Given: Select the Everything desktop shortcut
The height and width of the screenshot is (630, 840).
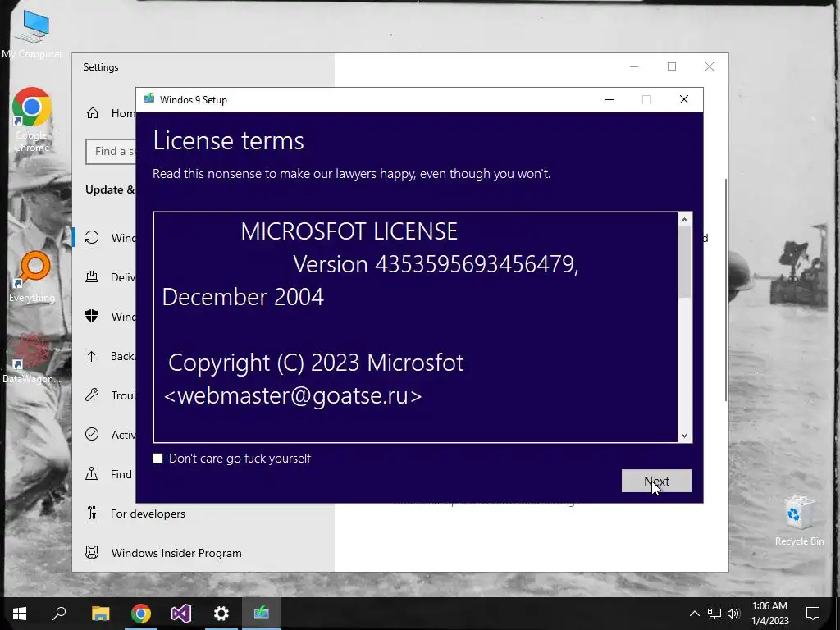Looking at the screenshot, I should [x=32, y=277].
